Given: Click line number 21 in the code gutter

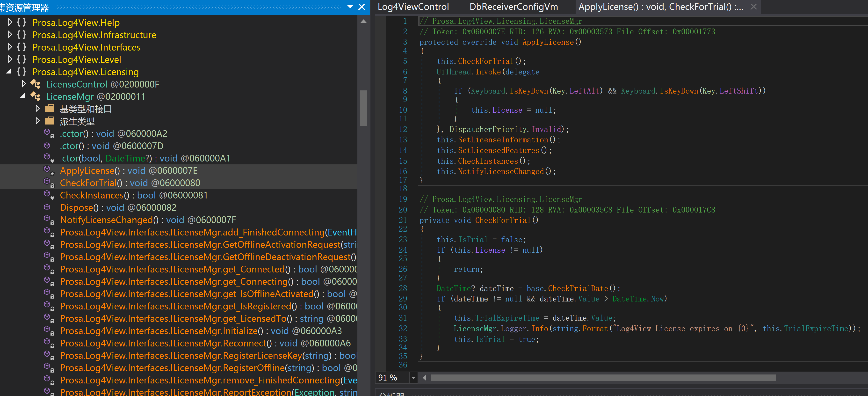Looking at the screenshot, I should 403,220.
